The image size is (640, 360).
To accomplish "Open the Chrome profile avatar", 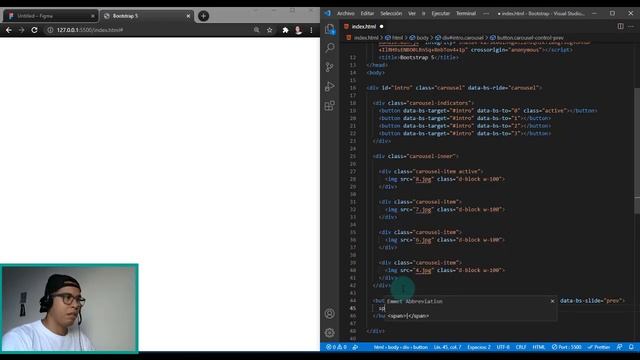I will pos(298,30).
